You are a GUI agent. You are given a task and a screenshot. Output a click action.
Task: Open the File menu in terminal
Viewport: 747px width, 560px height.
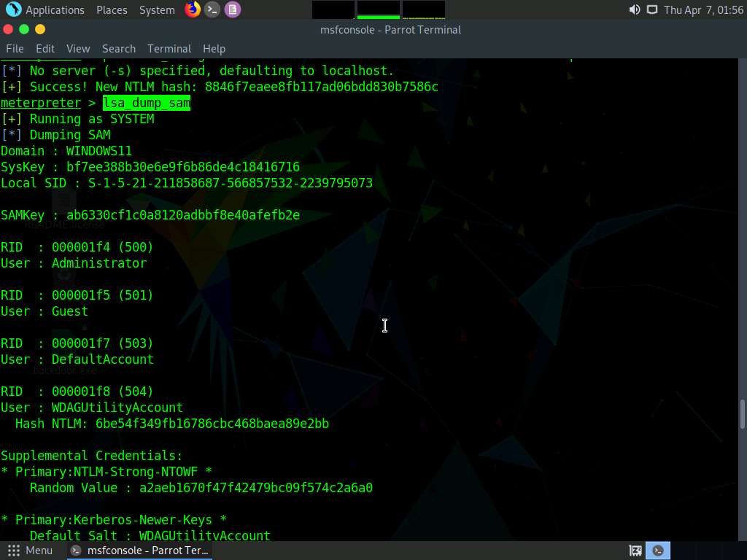(15, 48)
